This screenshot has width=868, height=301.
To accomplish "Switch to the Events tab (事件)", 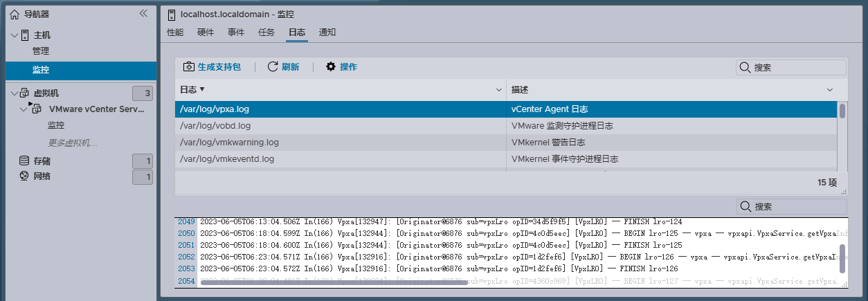I will pyautogui.click(x=236, y=32).
